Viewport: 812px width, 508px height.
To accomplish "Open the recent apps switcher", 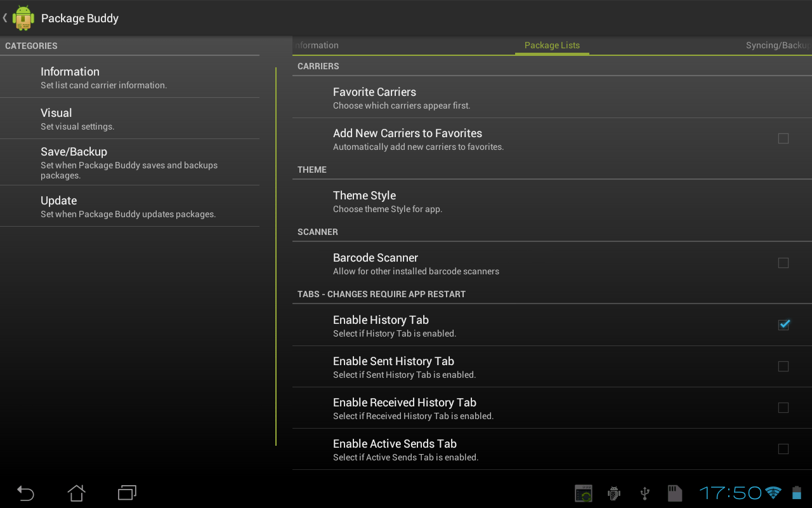I will click(127, 493).
